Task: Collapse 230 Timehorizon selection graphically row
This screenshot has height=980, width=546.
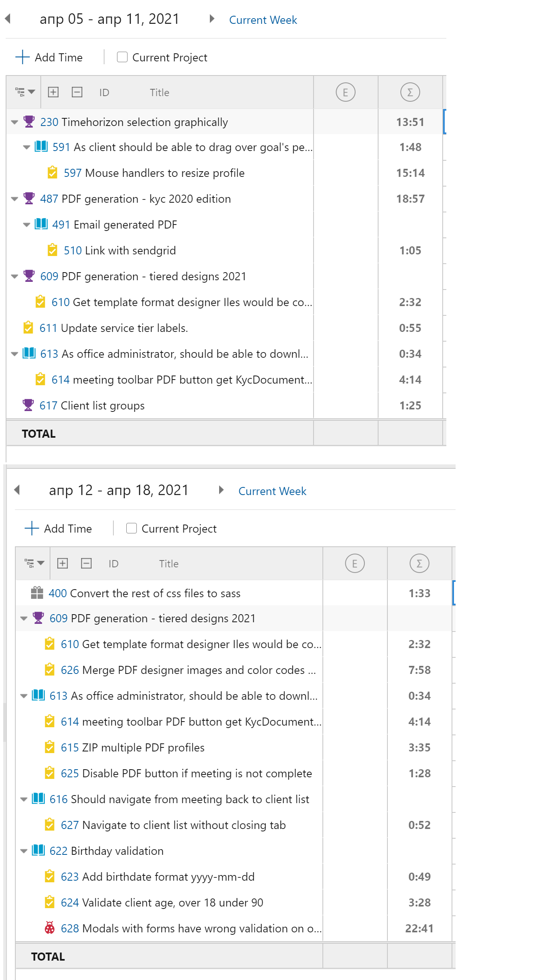Action: 15,122
